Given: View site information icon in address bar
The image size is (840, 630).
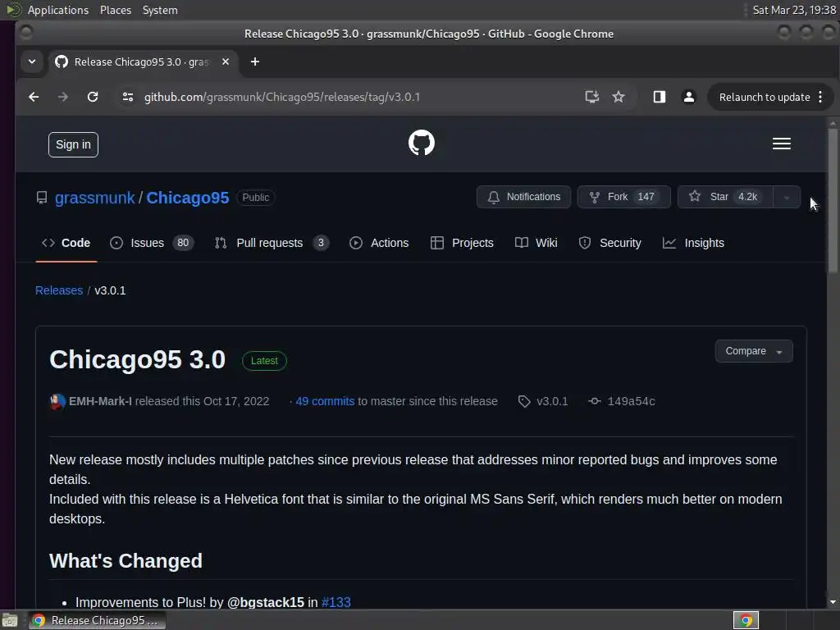Looking at the screenshot, I should (x=127, y=97).
